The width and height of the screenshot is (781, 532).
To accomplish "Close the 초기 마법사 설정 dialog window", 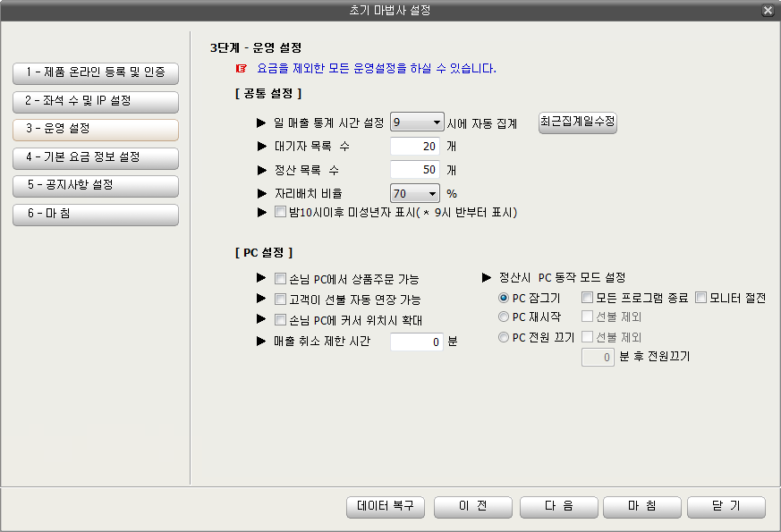I will (x=768, y=11).
